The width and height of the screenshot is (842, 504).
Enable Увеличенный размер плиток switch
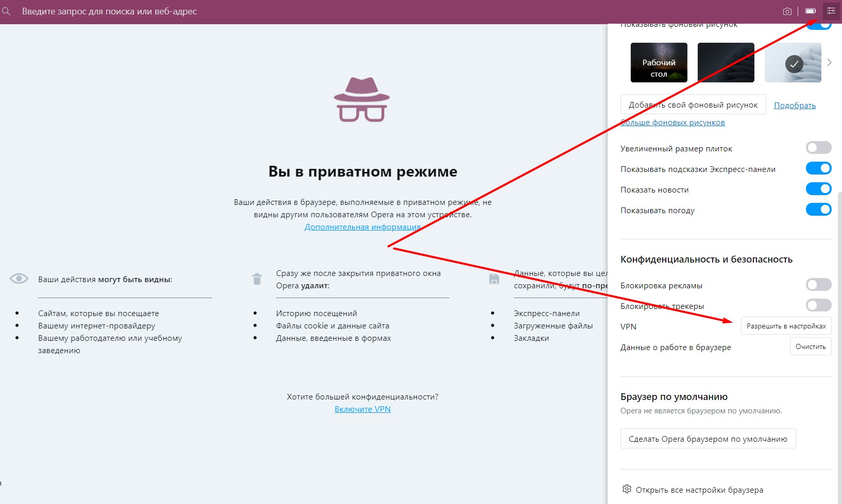pos(819,148)
